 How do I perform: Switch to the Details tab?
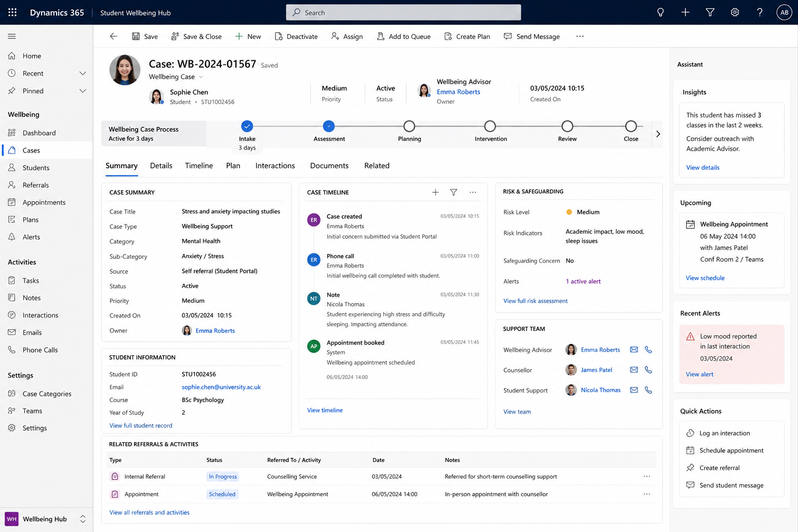click(x=161, y=166)
